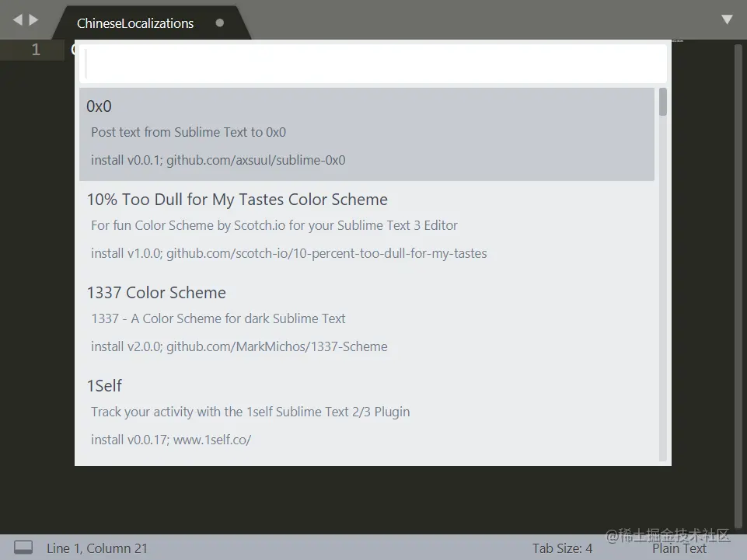This screenshot has width=747, height=560.
Task: Toggle the side panel switcher icon
Action: click(23, 547)
